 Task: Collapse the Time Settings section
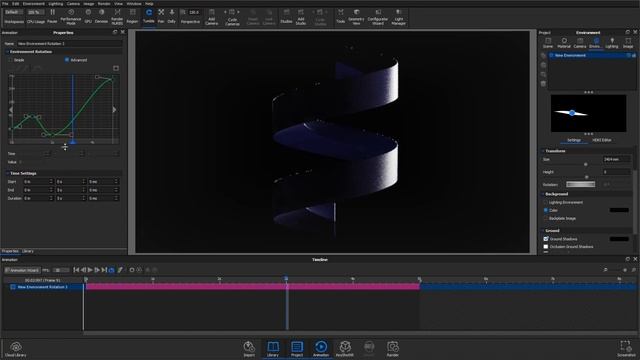7,173
